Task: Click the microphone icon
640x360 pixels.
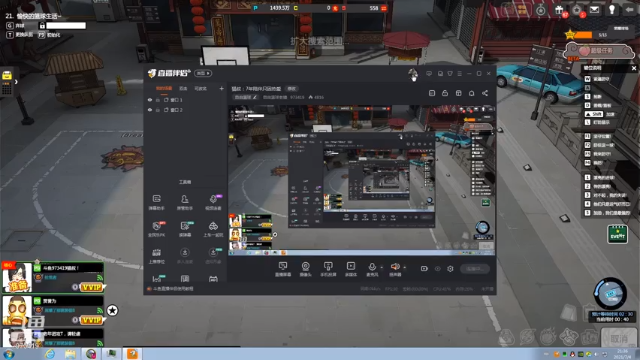Action: point(372,267)
